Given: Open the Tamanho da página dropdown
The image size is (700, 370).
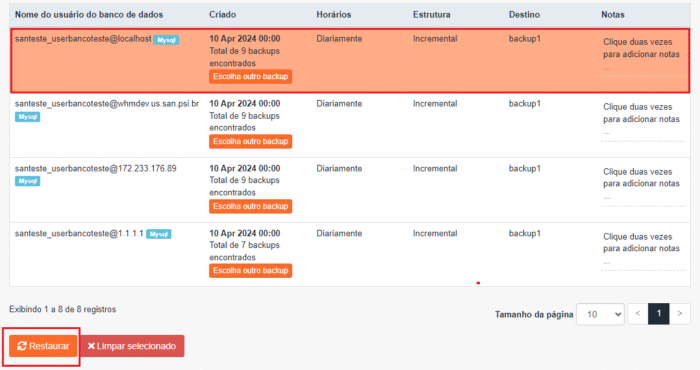Looking at the screenshot, I should (x=600, y=314).
